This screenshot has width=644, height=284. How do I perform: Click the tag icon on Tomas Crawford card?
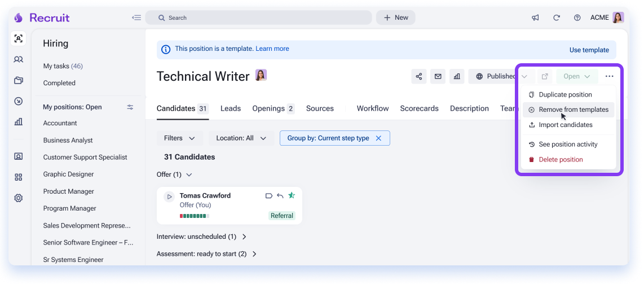point(269,195)
